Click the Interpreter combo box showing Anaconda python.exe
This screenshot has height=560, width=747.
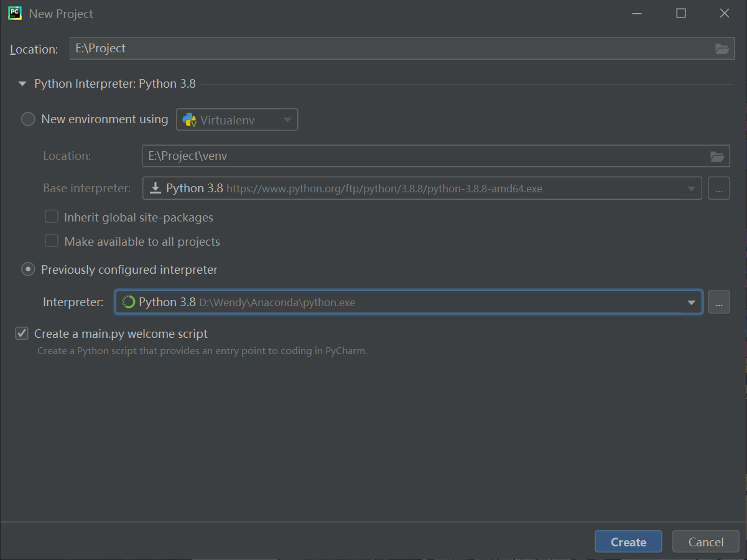409,302
